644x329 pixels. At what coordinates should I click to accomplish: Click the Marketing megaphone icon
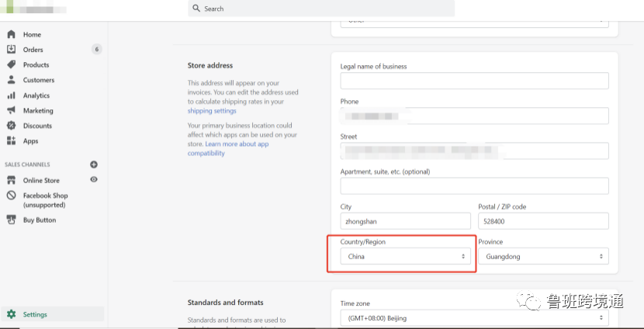(11, 111)
